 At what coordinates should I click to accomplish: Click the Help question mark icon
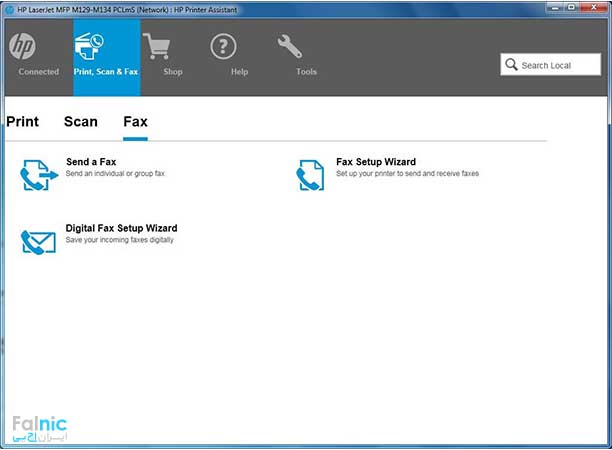click(x=224, y=47)
